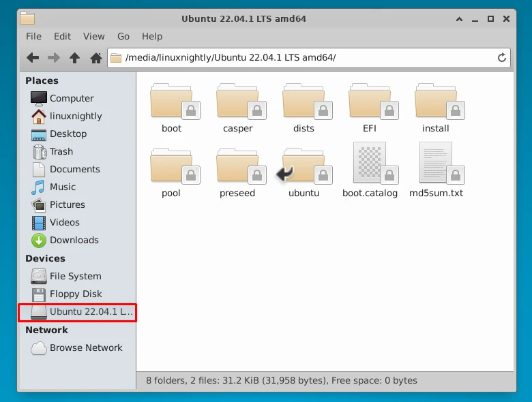Image resolution: width=532 pixels, height=402 pixels.
Task: Click the folder icon in the location bar
Action: [x=116, y=58]
